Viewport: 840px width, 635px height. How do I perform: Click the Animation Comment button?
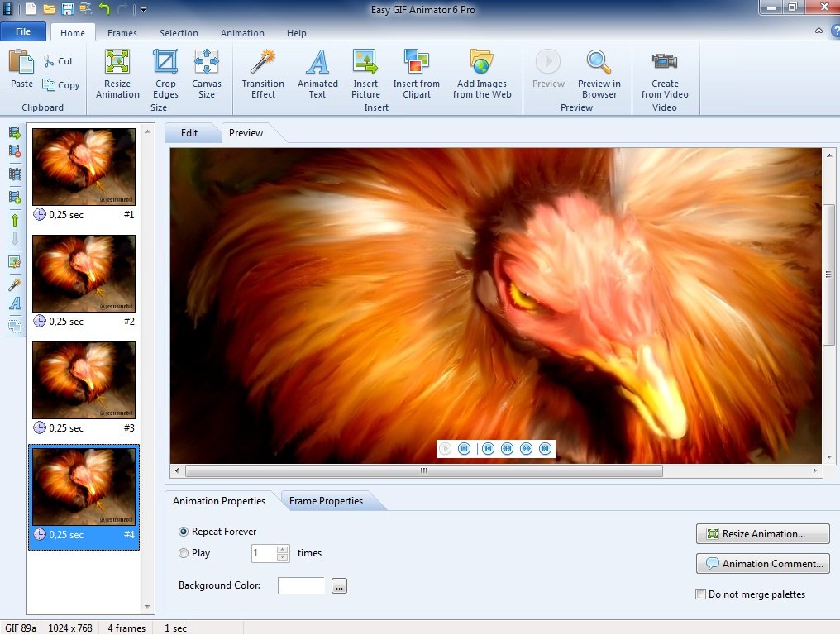click(x=763, y=564)
